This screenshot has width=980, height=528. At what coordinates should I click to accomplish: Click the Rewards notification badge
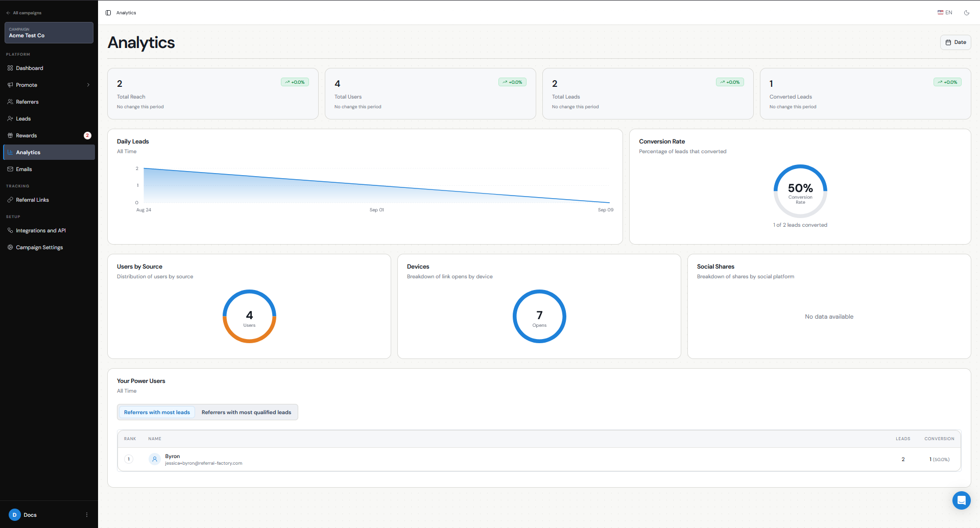click(87, 135)
